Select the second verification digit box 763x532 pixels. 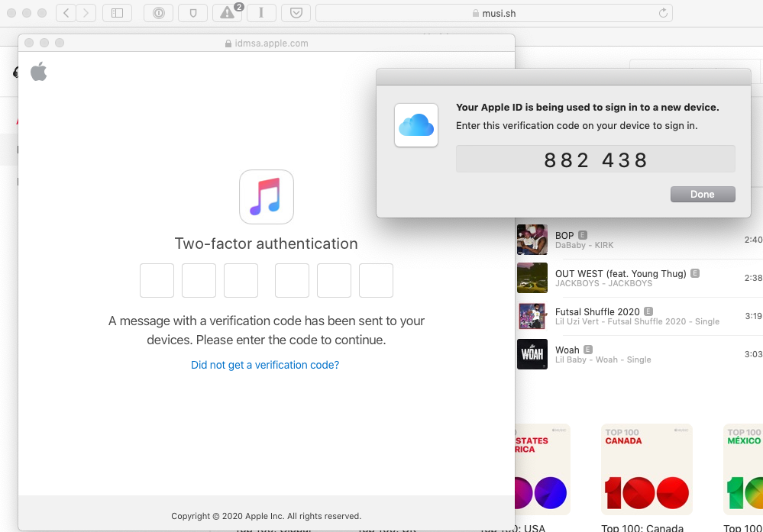[199, 281]
